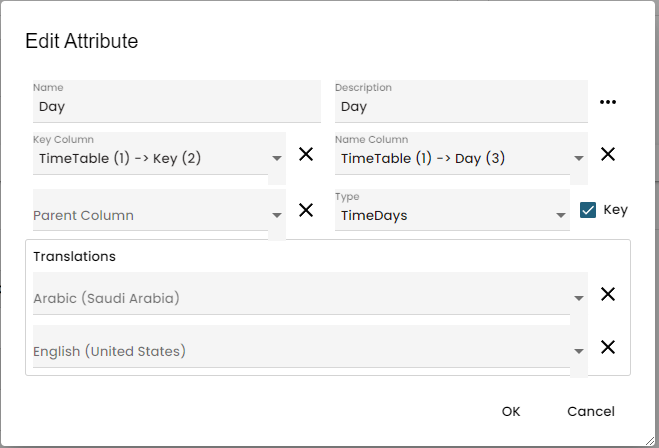Screen dimensions: 659x448
Task: Clear the Parent Column selection
Action: pos(306,210)
